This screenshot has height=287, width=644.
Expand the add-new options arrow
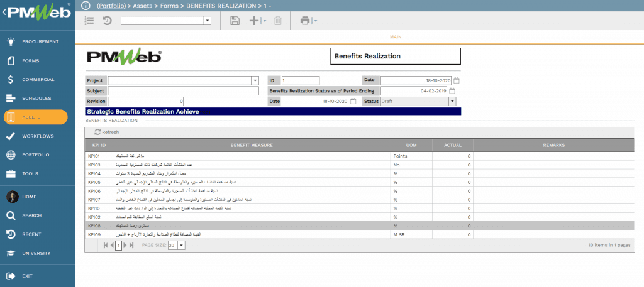pos(264,21)
